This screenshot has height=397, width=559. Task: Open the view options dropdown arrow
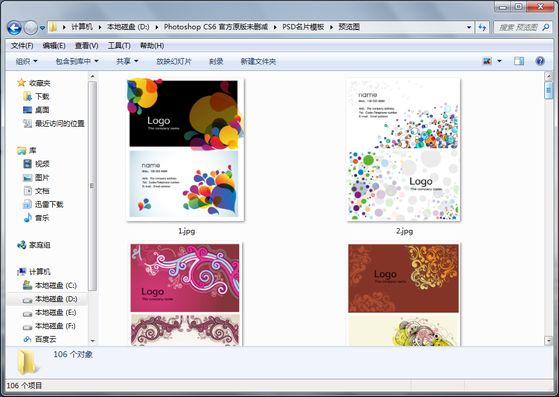499,61
